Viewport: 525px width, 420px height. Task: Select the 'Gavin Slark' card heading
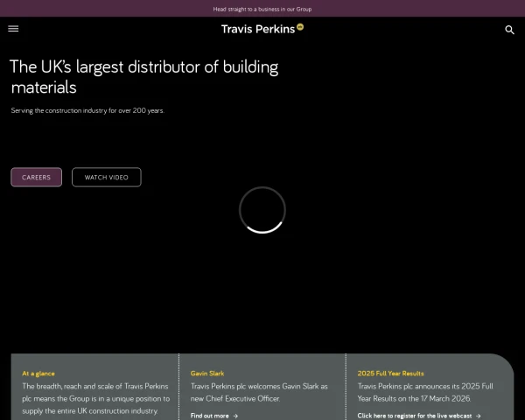(207, 373)
